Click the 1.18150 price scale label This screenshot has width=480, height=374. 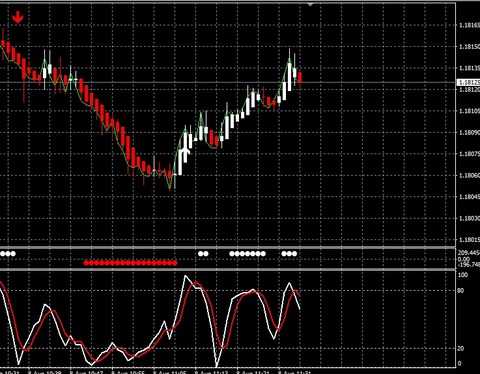coord(469,47)
